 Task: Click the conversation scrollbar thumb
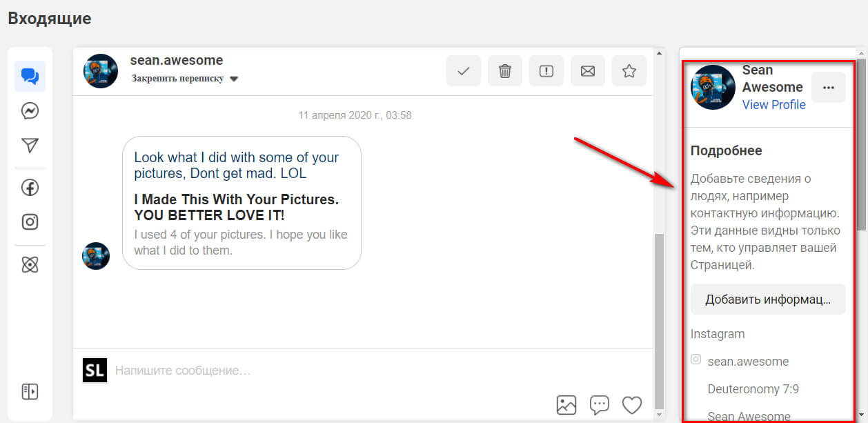point(659,321)
